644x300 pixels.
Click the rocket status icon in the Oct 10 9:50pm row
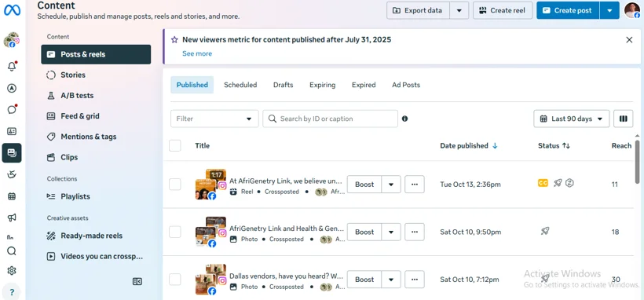tap(545, 231)
